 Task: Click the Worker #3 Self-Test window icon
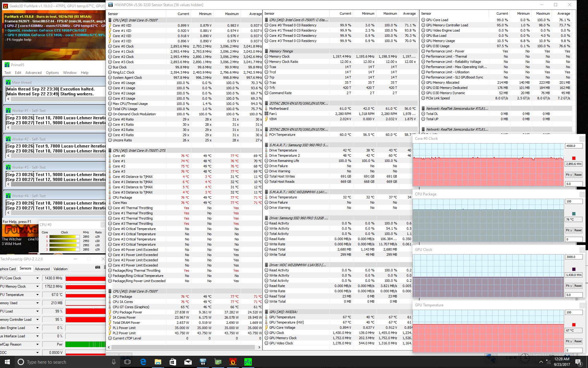(8, 167)
